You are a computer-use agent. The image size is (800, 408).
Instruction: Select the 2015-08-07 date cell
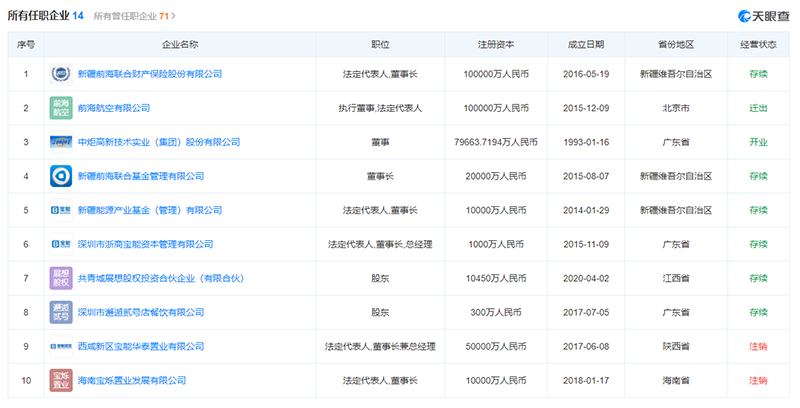586,176
